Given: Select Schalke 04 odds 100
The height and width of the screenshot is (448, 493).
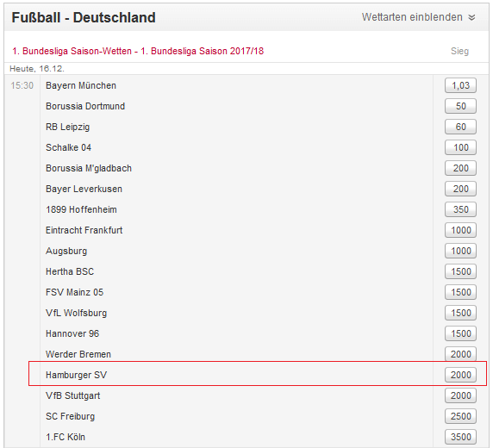Looking at the screenshot, I should tap(460, 147).
